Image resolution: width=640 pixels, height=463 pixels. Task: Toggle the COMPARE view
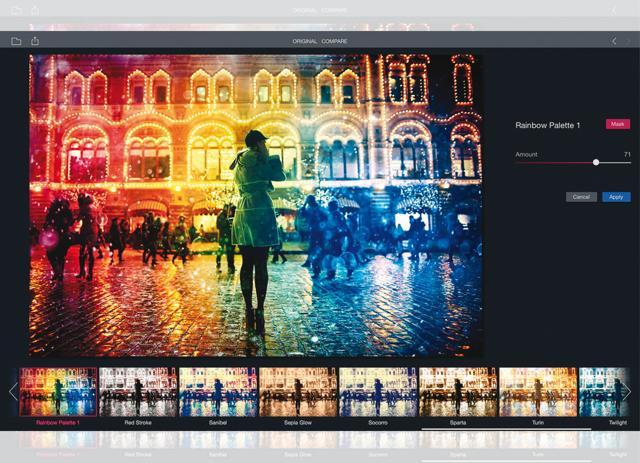point(334,41)
